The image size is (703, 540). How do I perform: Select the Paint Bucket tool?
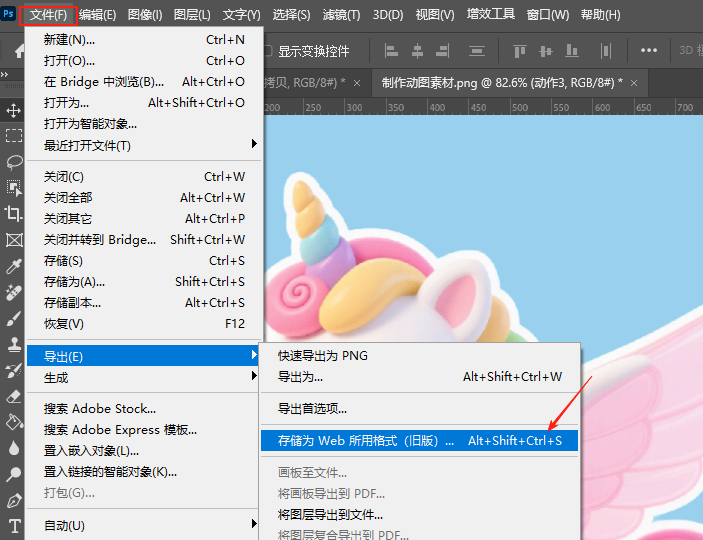(x=13, y=422)
